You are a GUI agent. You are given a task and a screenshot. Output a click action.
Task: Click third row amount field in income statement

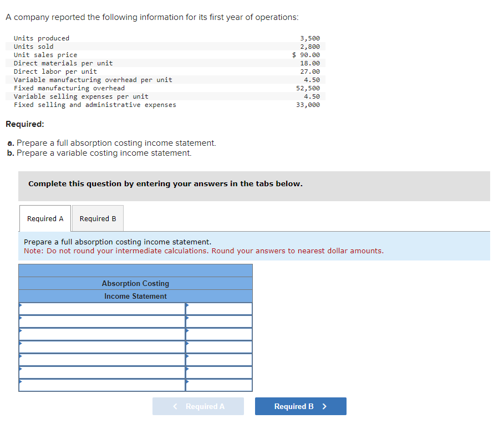pos(219,334)
